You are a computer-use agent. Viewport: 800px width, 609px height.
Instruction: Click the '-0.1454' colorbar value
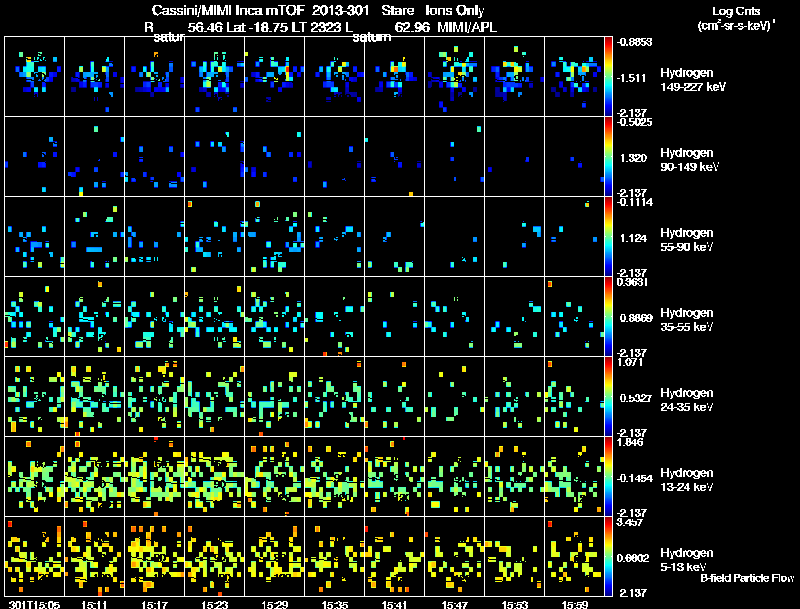[x=634, y=478]
